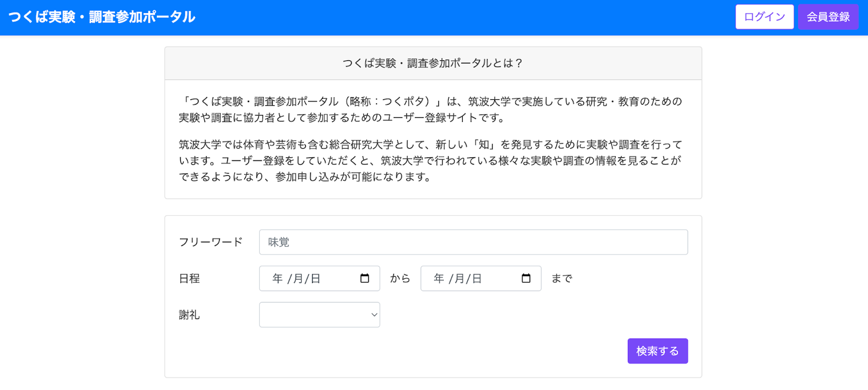The image size is (868, 390).
Task: Click the 日程 label
Action: click(x=189, y=278)
